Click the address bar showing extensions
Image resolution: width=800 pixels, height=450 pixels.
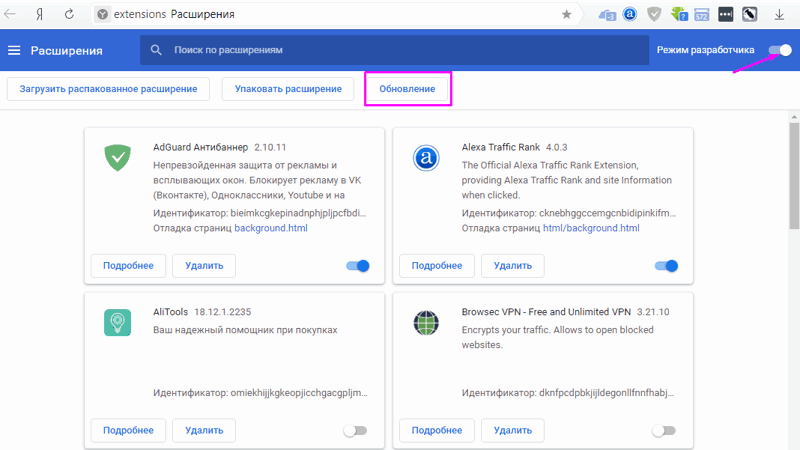click(x=337, y=14)
